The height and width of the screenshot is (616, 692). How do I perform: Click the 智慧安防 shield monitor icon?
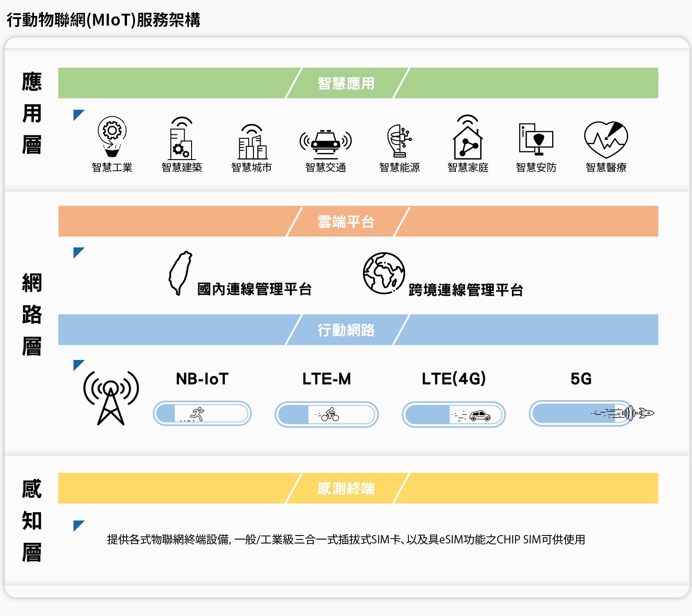pos(536,139)
